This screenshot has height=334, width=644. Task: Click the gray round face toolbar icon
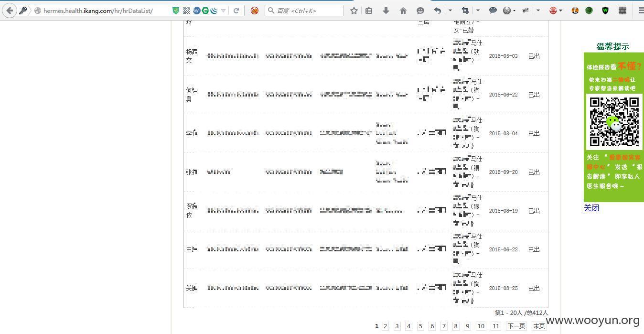506,10
